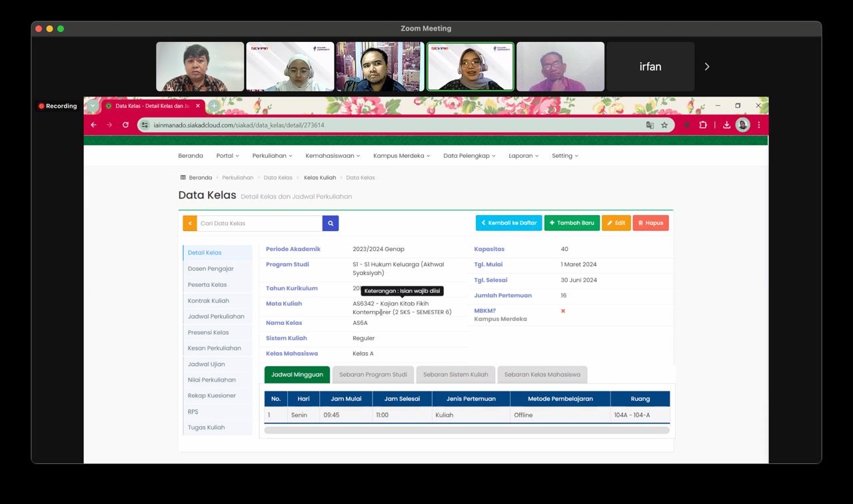
Task: Show next Zoom participants with right arrow
Action: click(x=707, y=67)
